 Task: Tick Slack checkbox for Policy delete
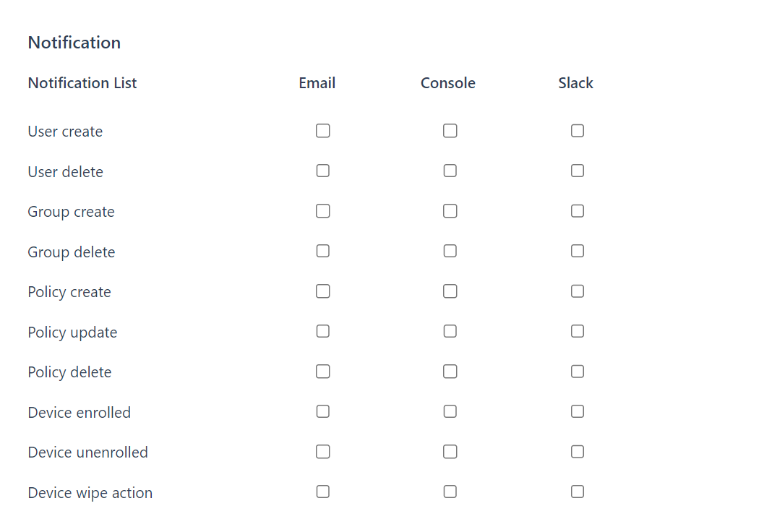(578, 372)
